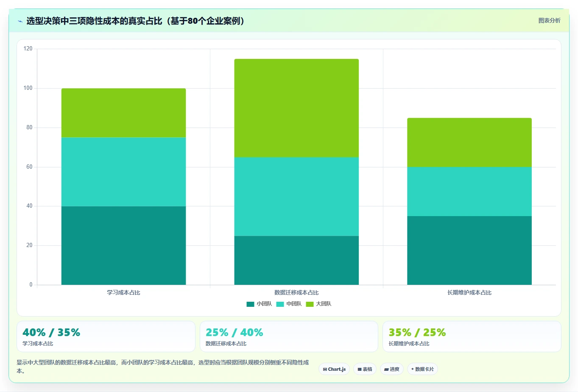Screen dimensions: 578x392
Task: Select the 数据卡片 tag pill
Action: (x=422, y=369)
